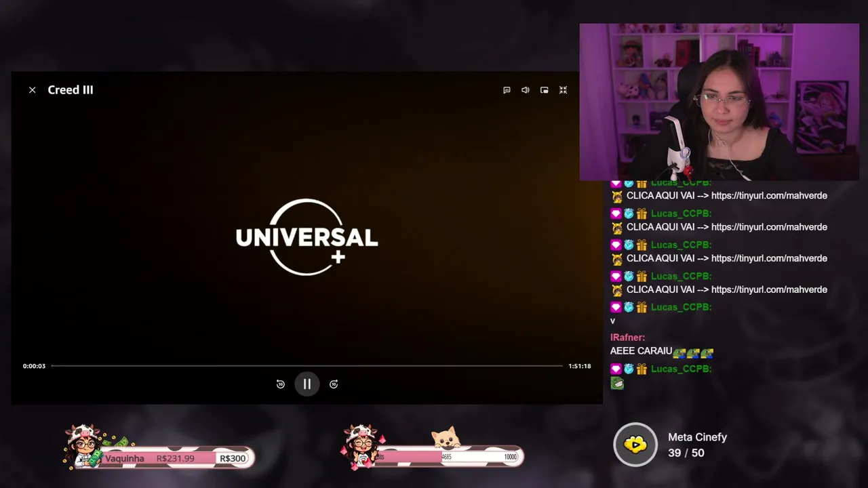
Task: Click the cow mascot beside the bits bar
Action: (x=361, y=447)
